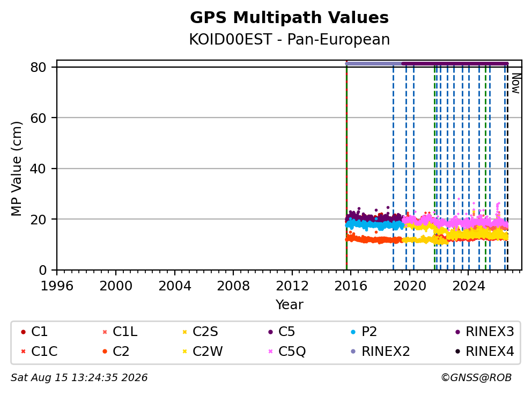This screenshot has height=394, width=532.
Task: Click the RINEX3 legend entry
Action: coord(484,332)
